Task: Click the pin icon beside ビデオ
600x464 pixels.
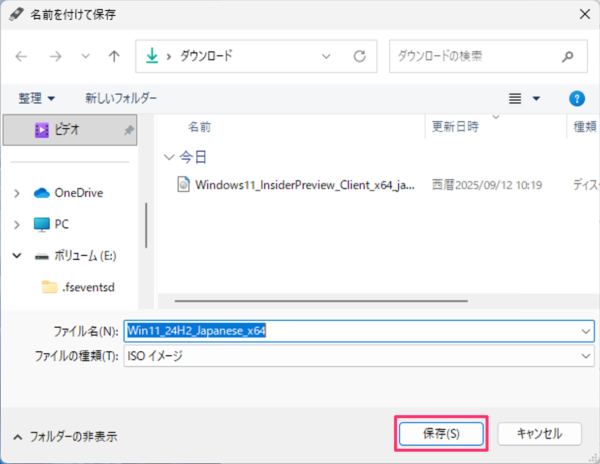Action: pyautogui.click(x=129, y=130)
